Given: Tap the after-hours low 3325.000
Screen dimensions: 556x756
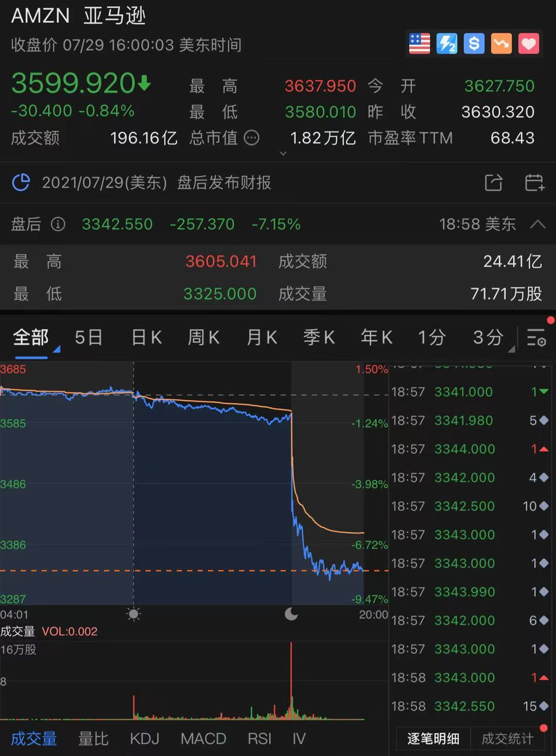Looking at the screenshot, I should [x=220, y=294].
